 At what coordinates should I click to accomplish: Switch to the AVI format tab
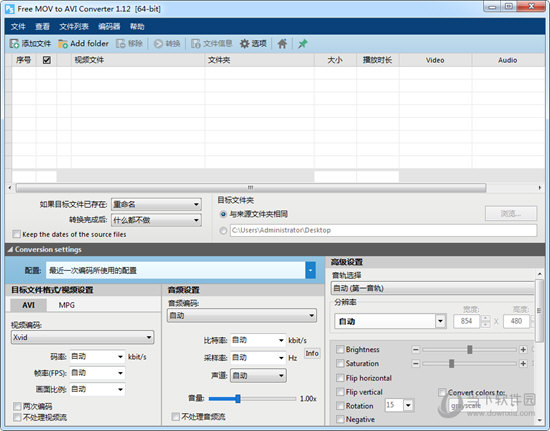[28, 305]
